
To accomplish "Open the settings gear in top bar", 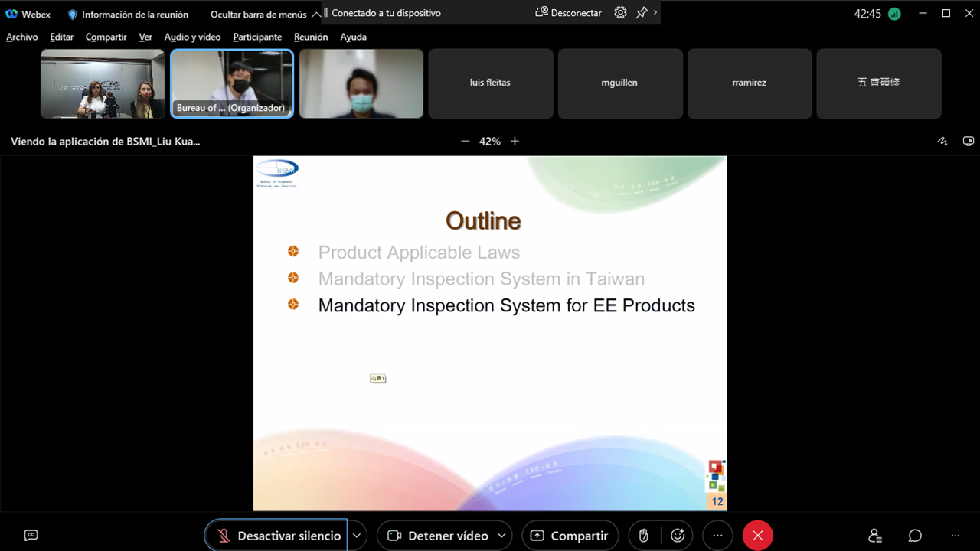I will coord(620,13).
